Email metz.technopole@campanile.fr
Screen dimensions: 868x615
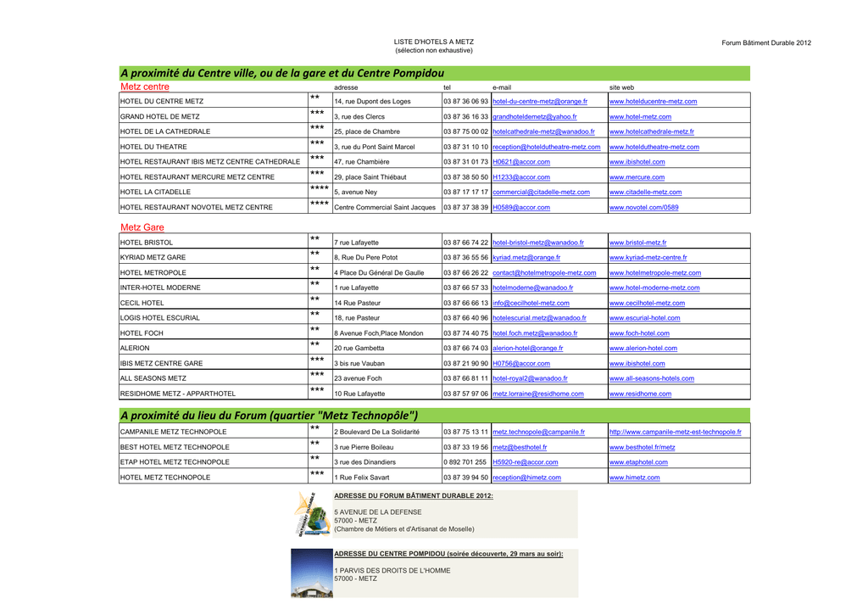click(x=538, y=432)
